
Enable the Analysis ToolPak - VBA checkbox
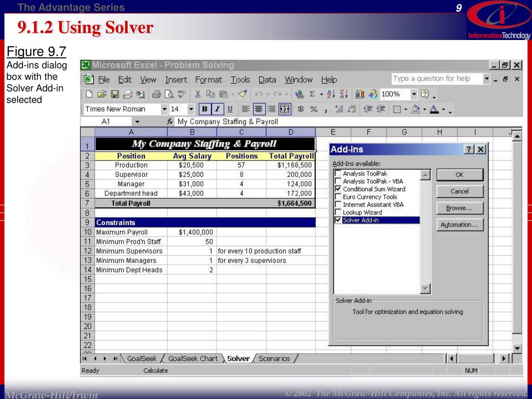point(338,181)
